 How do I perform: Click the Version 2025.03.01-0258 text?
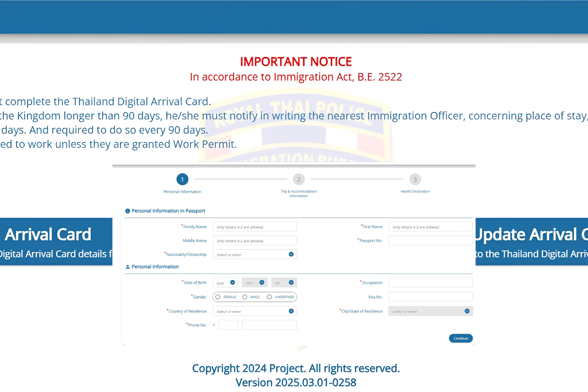tap(296, 382)
